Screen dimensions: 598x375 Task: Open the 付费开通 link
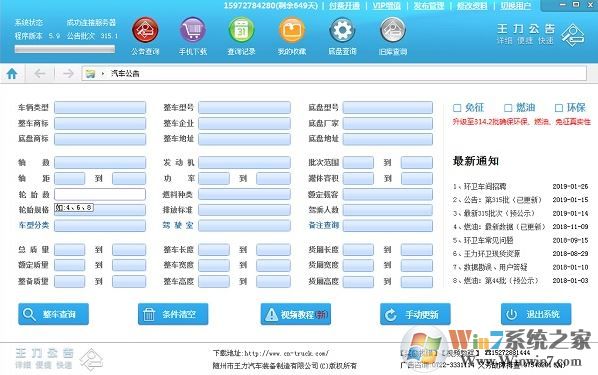click(x=344, y=6)
